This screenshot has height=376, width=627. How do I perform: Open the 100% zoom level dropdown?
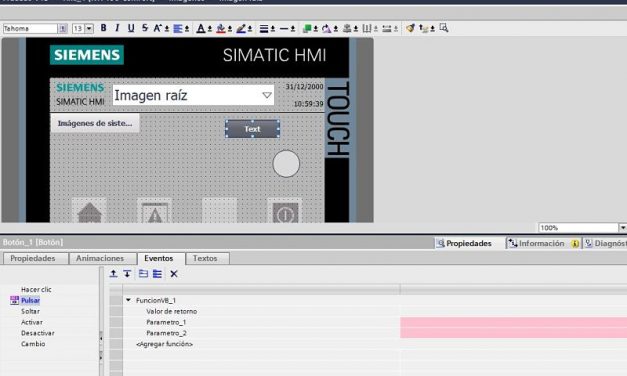[623, 228]
